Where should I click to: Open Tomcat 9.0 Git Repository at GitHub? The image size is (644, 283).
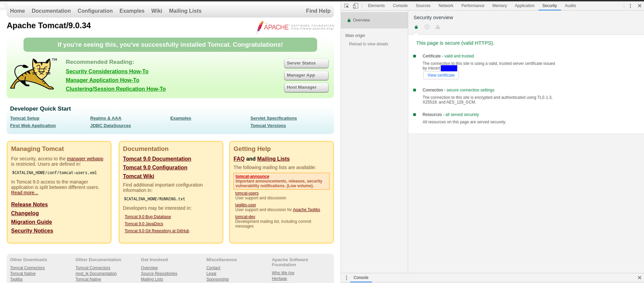click(157, 231)
